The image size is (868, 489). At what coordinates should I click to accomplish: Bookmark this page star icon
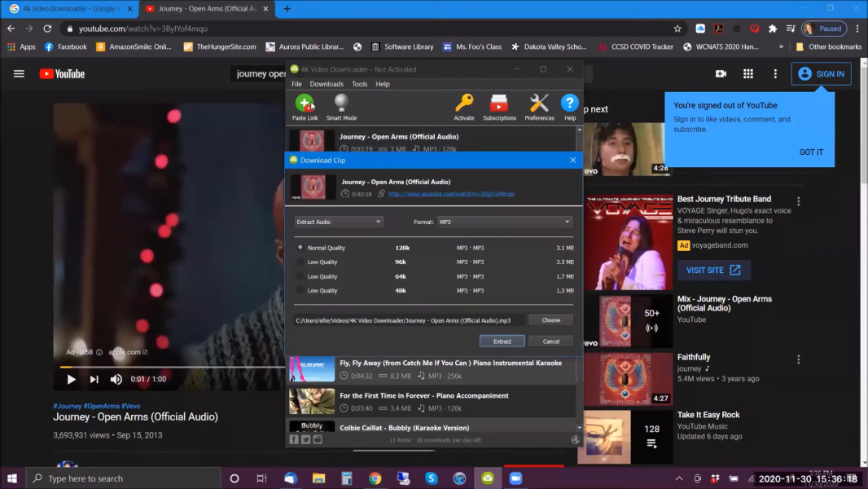tap(677, 29)
